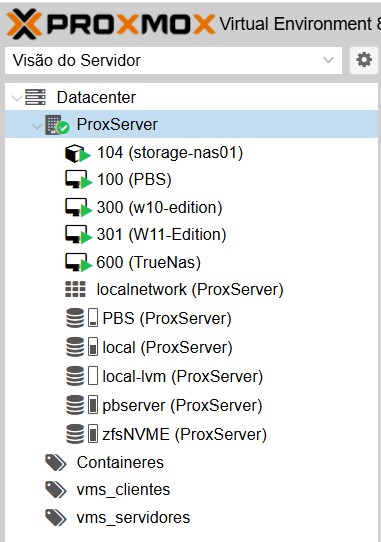Click the Virtual Environment version text
381x542 pixels.
300,24
